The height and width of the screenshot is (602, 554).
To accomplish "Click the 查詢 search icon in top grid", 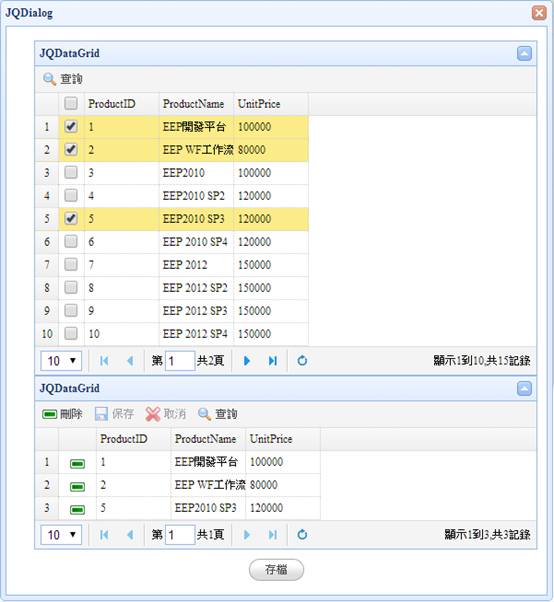I will (49, 79).
